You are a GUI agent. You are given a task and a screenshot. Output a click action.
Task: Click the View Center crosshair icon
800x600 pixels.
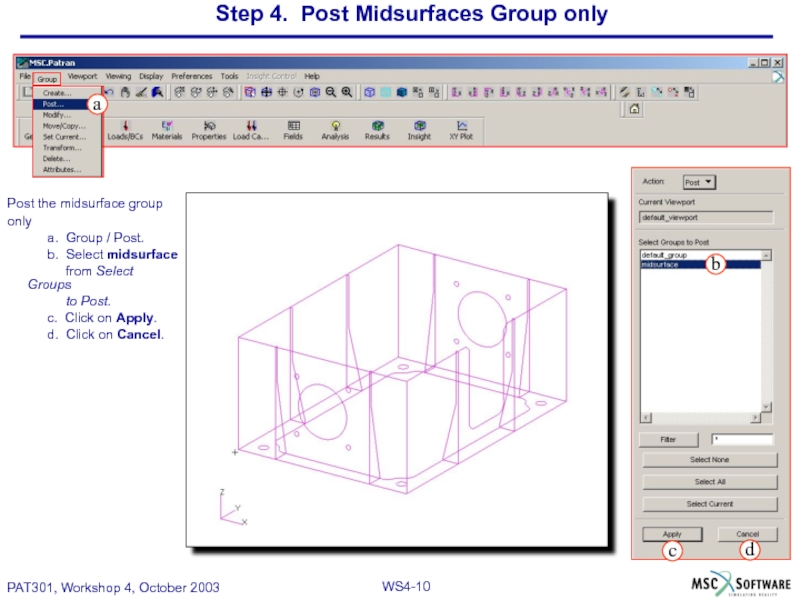[282, 92]
